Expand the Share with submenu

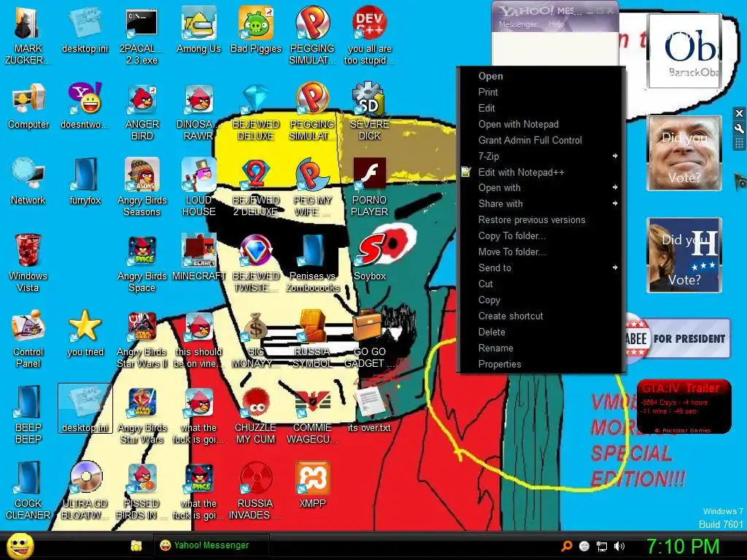click(x=541, y=204)
